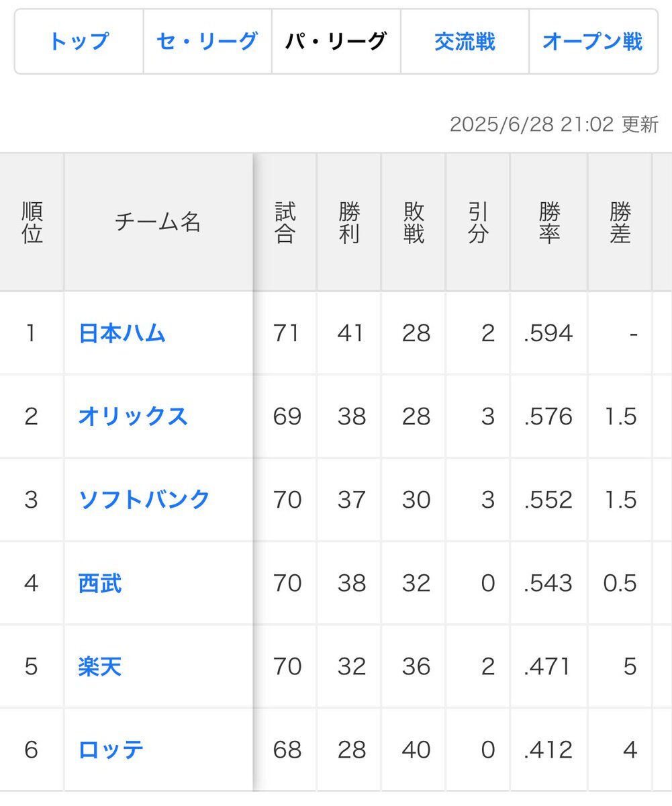This screenshot has height=806, width=672.
Task: Click the 敗戦 column header
Action: (414, 222)
